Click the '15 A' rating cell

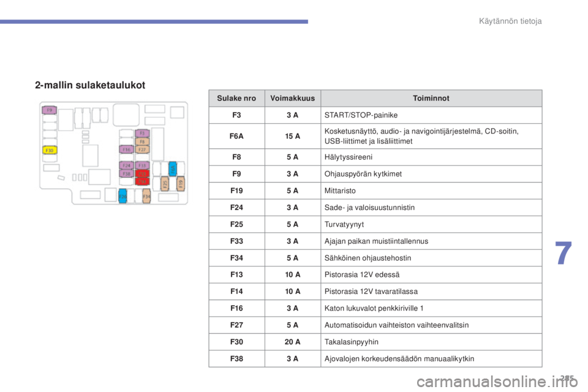pos(293,136)
